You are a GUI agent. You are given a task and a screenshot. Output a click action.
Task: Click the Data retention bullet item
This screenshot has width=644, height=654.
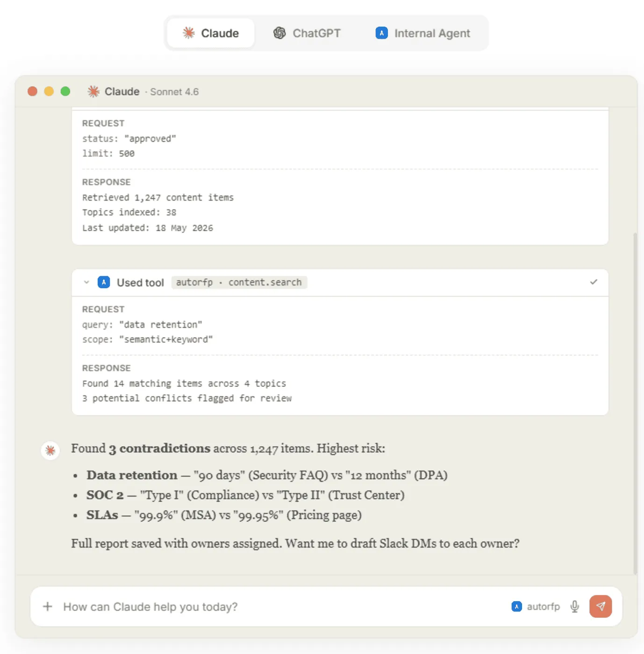click(267, 475)
